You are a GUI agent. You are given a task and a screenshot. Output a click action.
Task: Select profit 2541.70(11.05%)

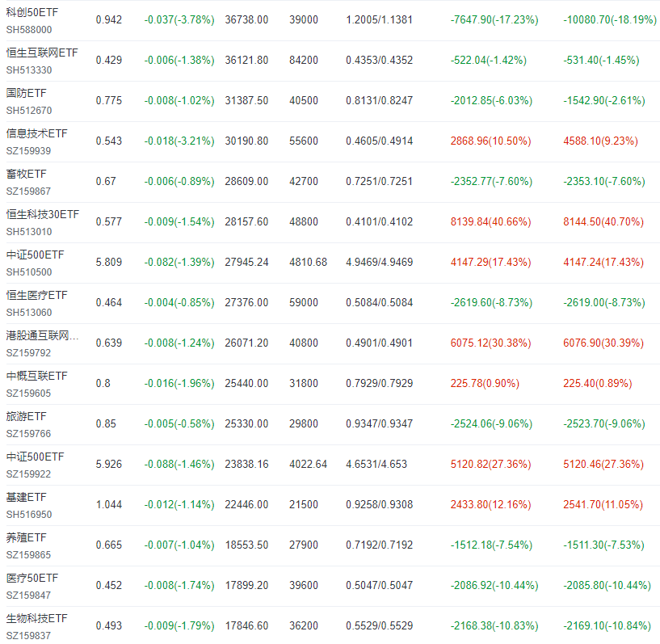603,505
